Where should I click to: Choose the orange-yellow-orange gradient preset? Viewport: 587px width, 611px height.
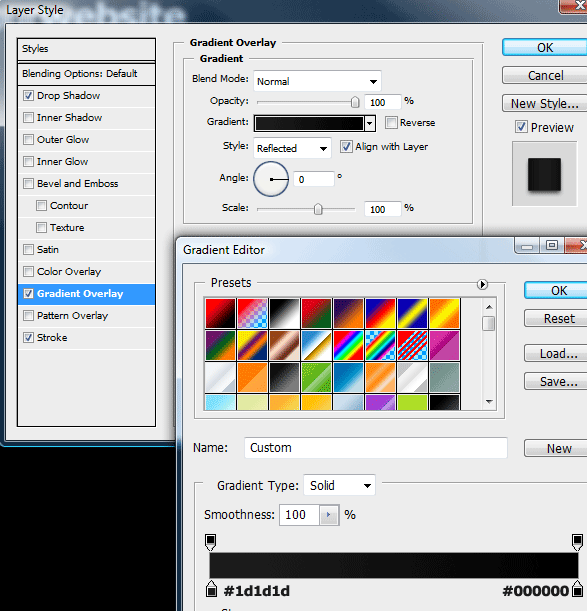pyautogui.click(x=444, y=313)
